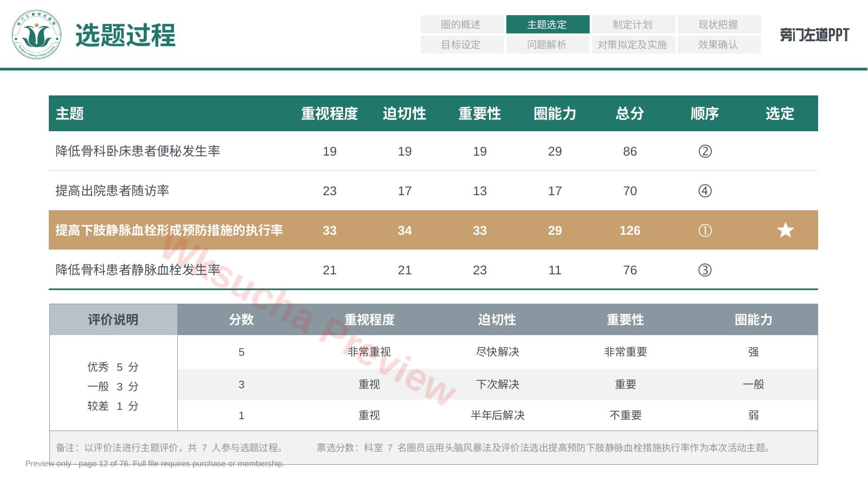The width and height of the screenshot is (868, 488).
Task: Click the 分数 header in lower table
Action: 241,319
